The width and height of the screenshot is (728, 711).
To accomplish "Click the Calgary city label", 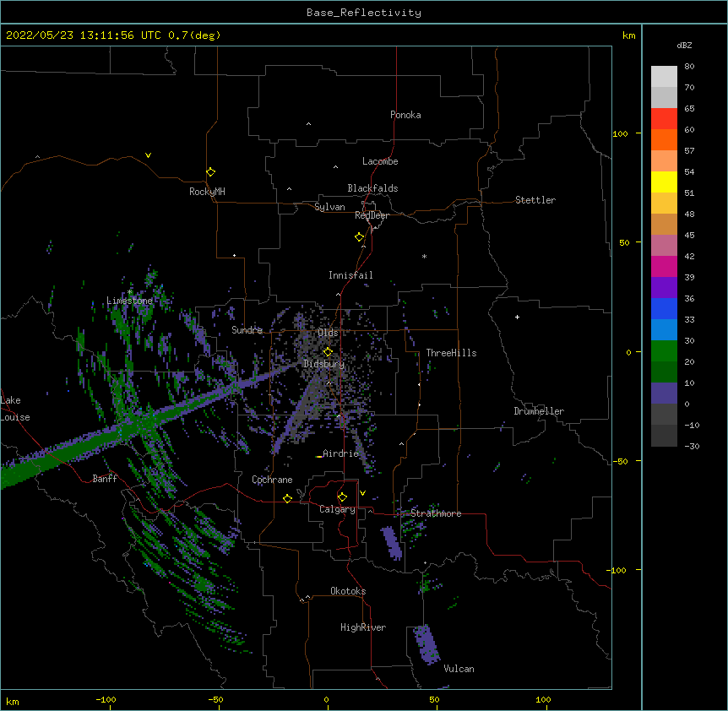I will (337, 509).
